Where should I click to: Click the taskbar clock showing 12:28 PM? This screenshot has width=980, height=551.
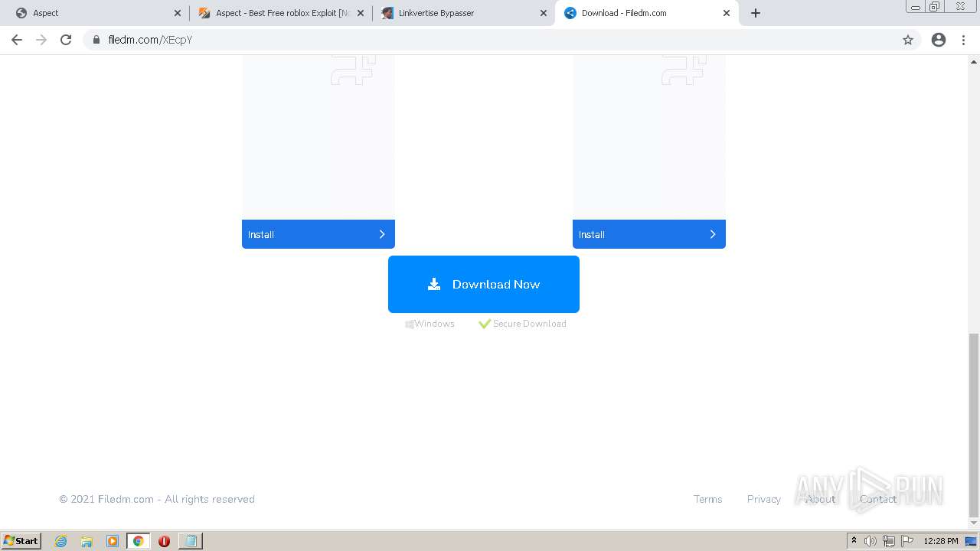[941, 541]
